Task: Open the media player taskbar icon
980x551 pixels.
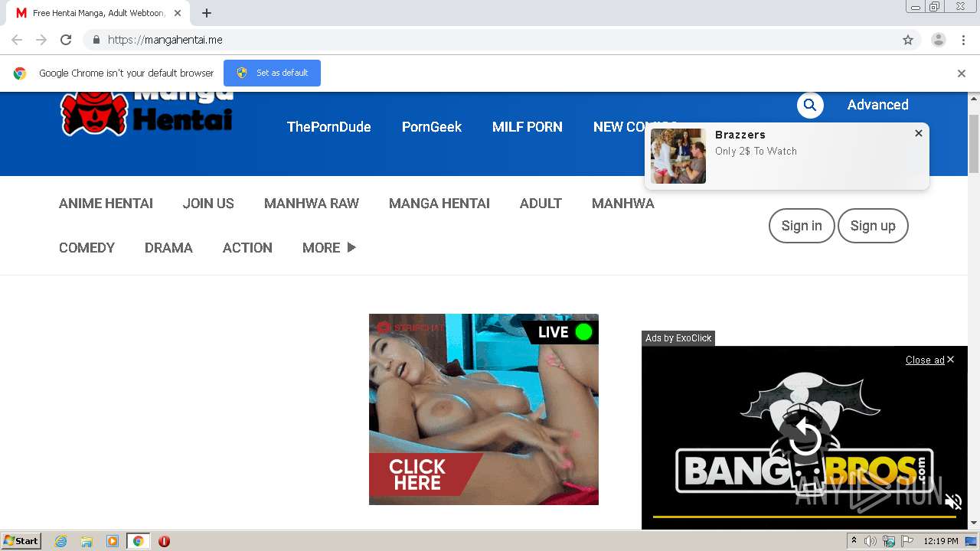Action: [113, 541]
